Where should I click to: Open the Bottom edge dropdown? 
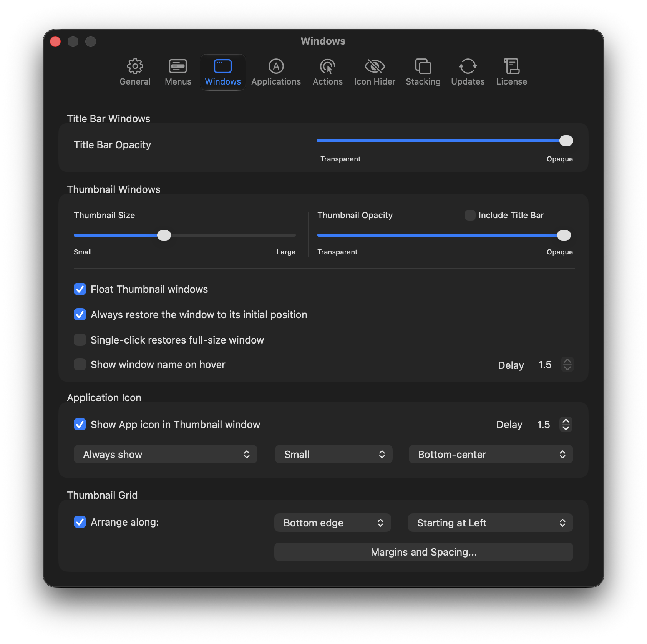[x=332, y=523]
